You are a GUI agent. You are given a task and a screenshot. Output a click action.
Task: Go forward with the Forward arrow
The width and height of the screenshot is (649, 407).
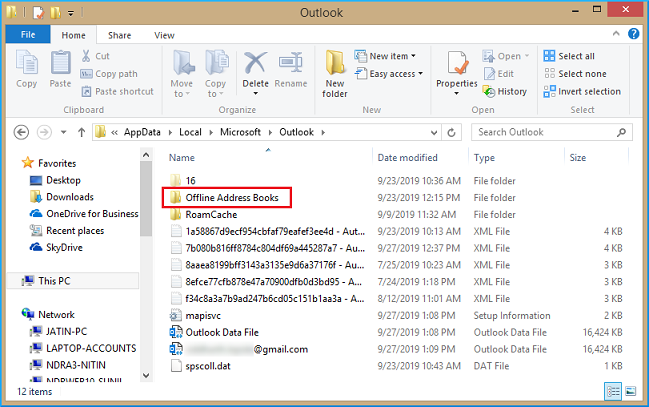[44, 132]
